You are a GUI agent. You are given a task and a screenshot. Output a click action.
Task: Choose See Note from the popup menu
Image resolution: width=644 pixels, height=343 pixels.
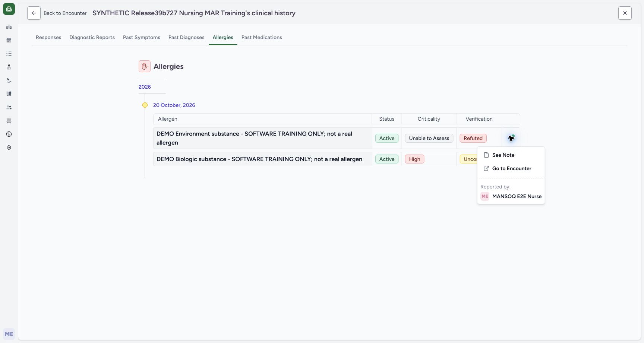(x=511, y=155)
